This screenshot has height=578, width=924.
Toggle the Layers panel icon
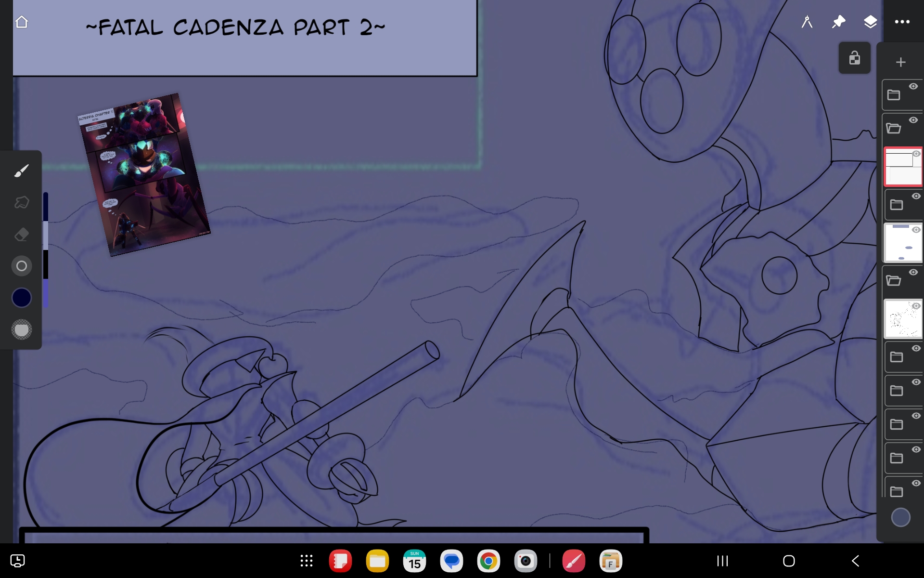[x=870, y=22]
